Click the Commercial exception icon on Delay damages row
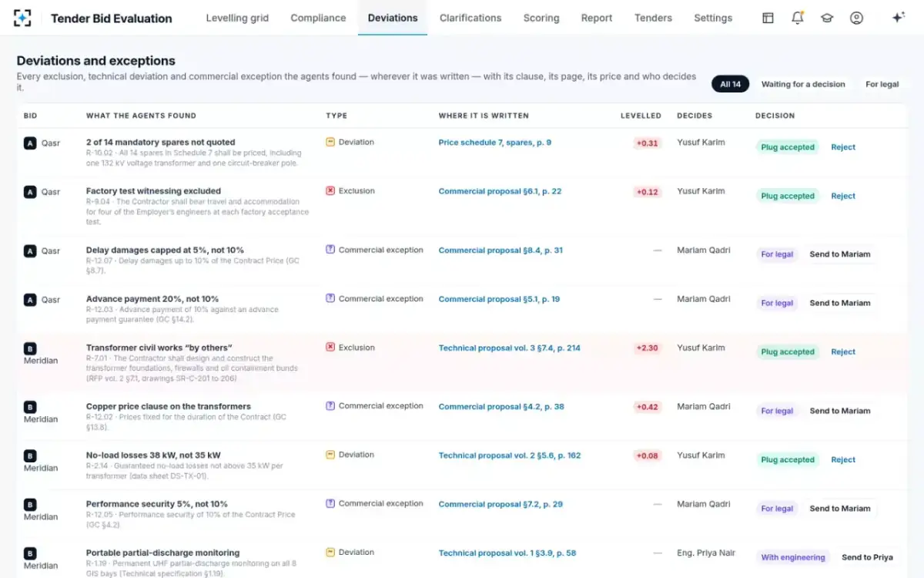 point(330,250)
